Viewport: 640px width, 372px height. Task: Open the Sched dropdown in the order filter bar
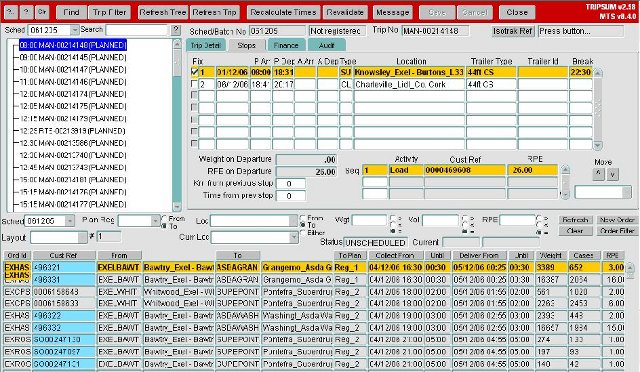[70, 221]
